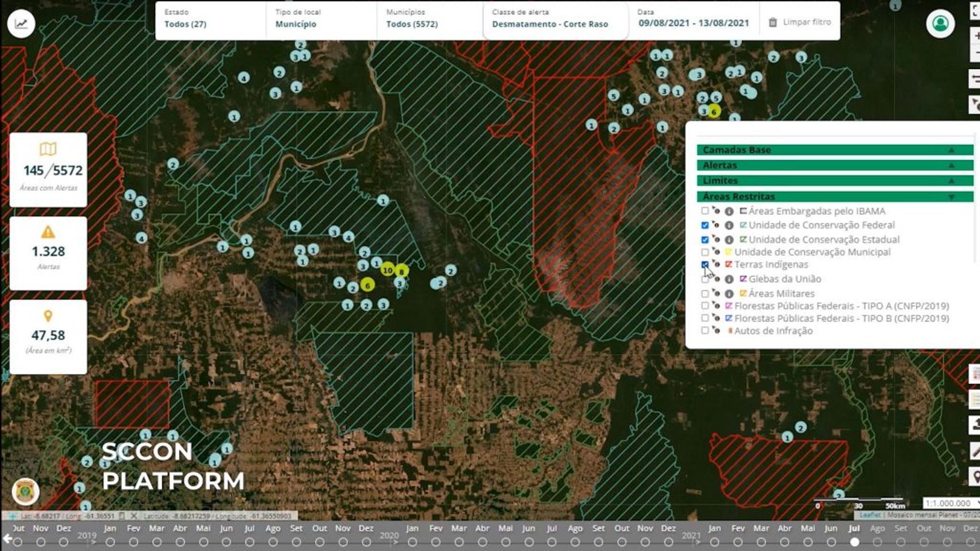The height and width of the screenshot is (551, 980).
Task: Click the timeline back arrow
Action: [x=7, y=539]
